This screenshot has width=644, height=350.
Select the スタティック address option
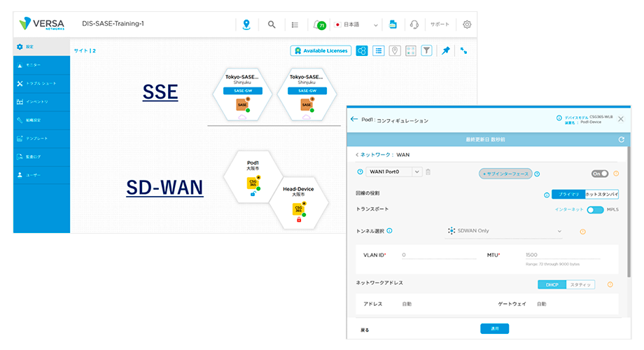[x=580, y=284]
